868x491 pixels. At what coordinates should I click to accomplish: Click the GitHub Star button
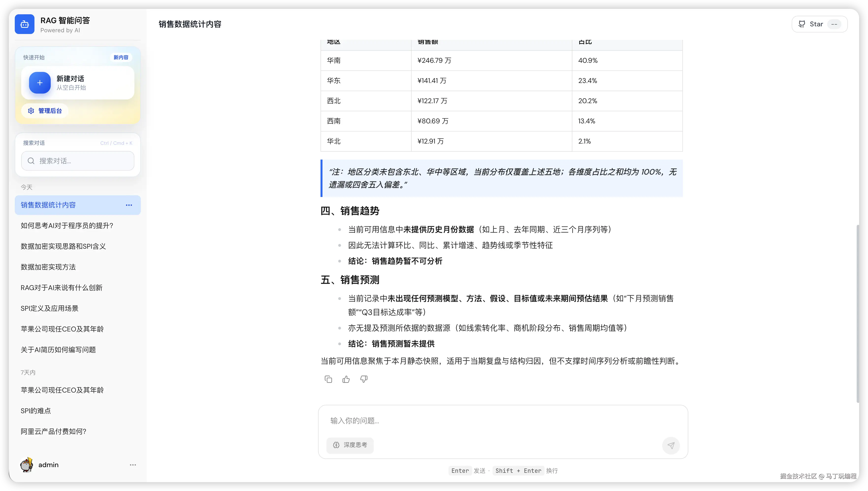819,24
